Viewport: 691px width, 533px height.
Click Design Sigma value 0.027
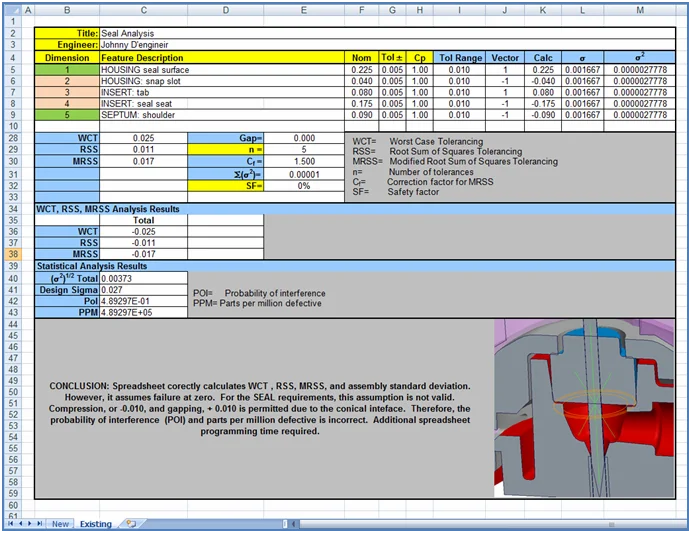tap(144, 290)
